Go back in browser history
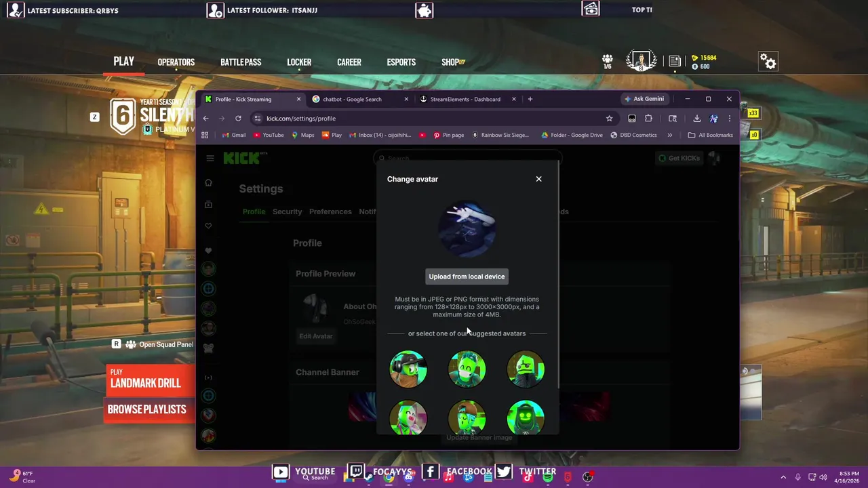 205,118
